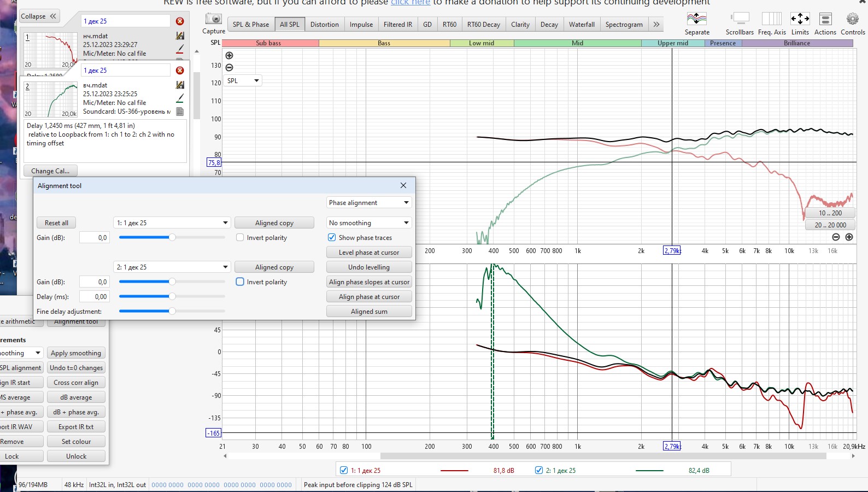Hide trace 1: 1 дек 25 in legend
The width and height of the screenshot is (868, 492).
click(344, 470)
